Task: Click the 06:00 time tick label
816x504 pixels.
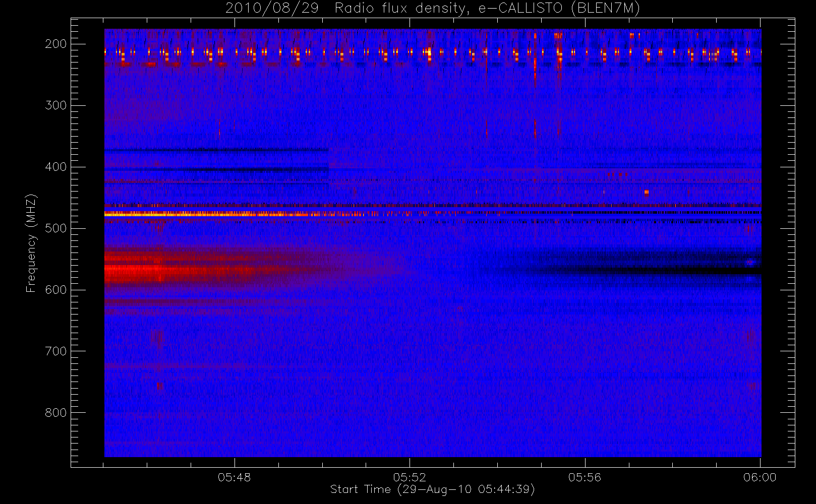Action: [x=760, y=477]
